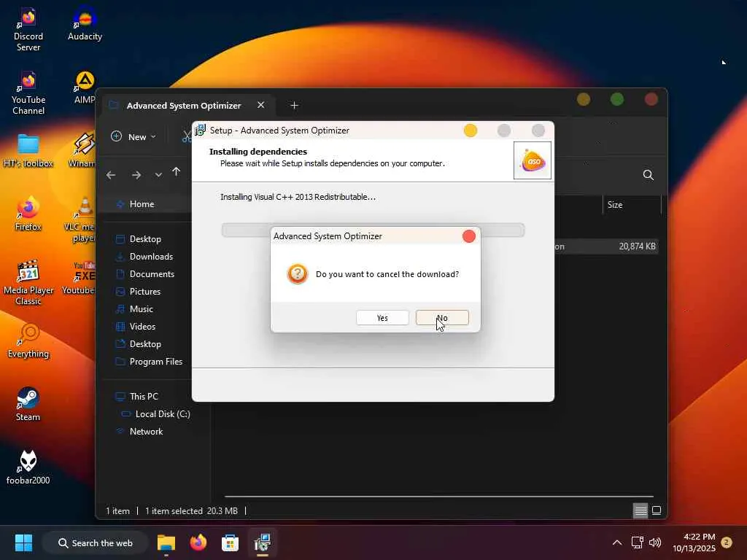Open Microsoft Store from the taskbar

230,542
